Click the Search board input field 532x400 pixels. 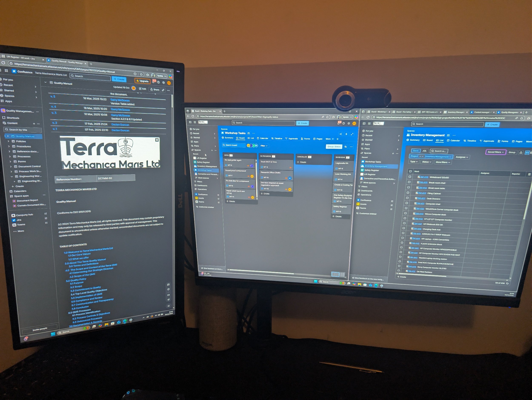[x=234, y=145]
